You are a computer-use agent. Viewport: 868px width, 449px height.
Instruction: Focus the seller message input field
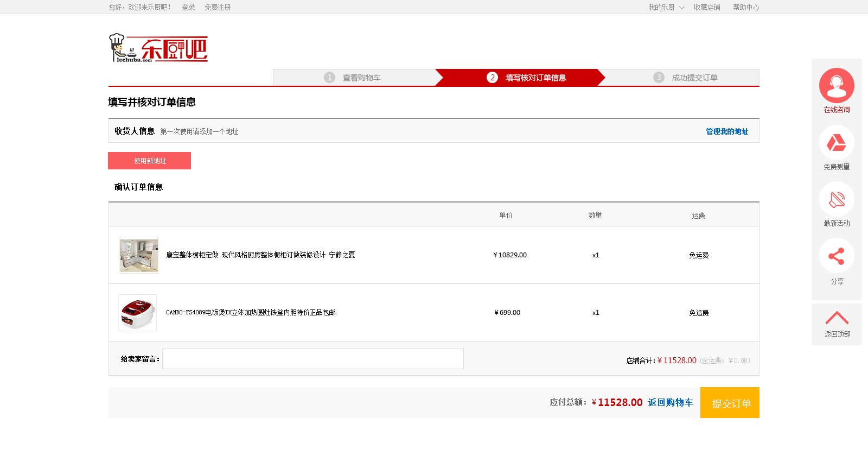(313, 359)
